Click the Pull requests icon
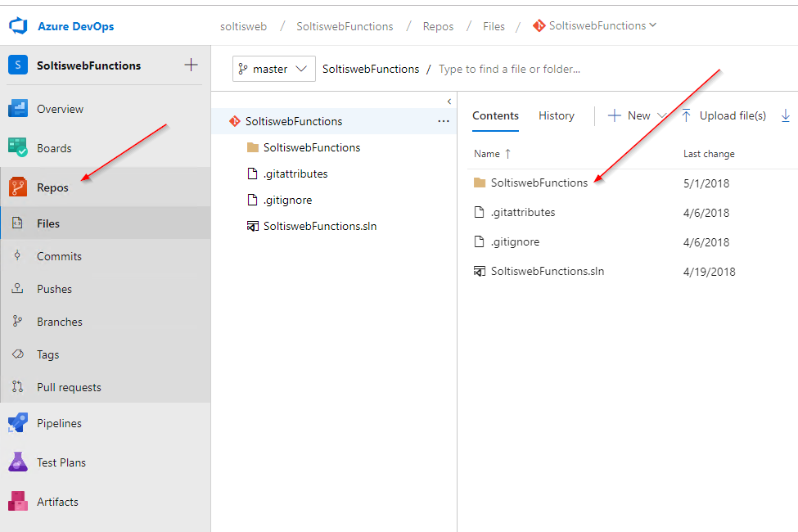Screen dimensions: 798x532 point(17,386)
